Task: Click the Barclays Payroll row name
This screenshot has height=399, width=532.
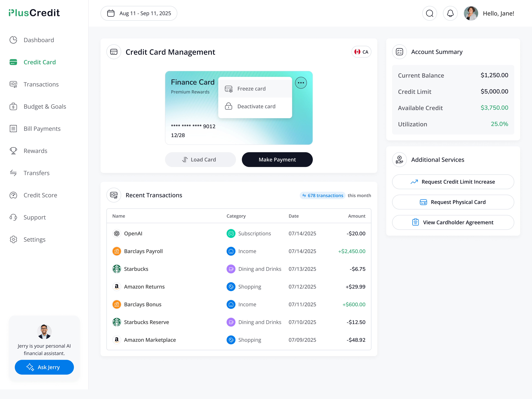Action: click(x=143, y=251)
